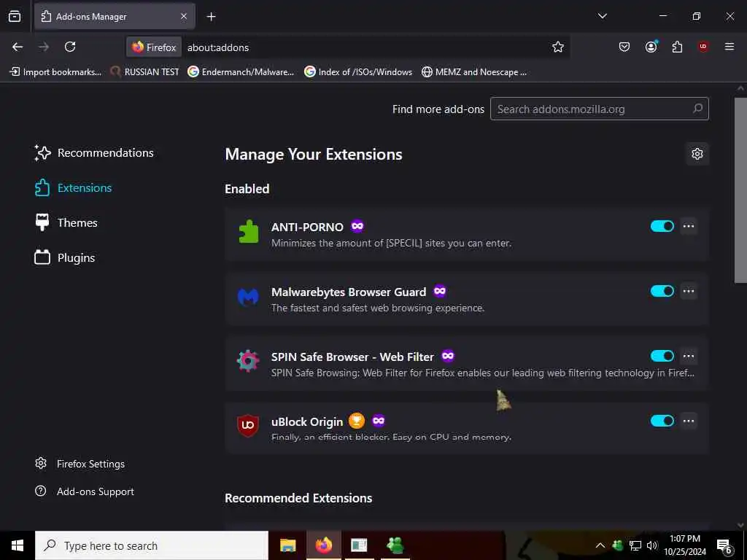The width and height of the screenshot is (747, 560).
Task: Disable the ANTI-PORNO extension toggle
Action: 662,226
